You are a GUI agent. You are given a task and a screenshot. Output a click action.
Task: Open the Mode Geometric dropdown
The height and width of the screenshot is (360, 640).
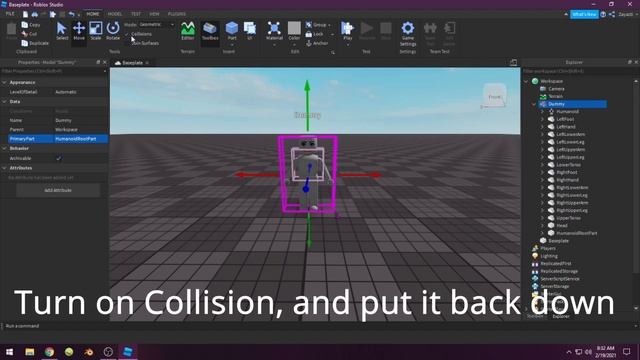pyautogui.click(x=156, y=24)
